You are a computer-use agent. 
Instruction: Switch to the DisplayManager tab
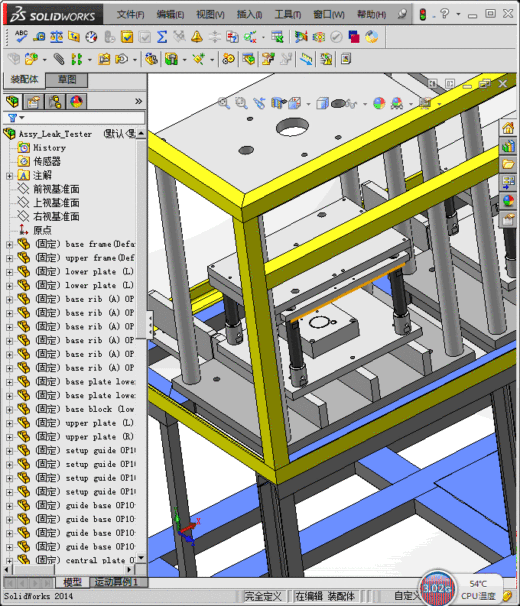tap(76, 102)
